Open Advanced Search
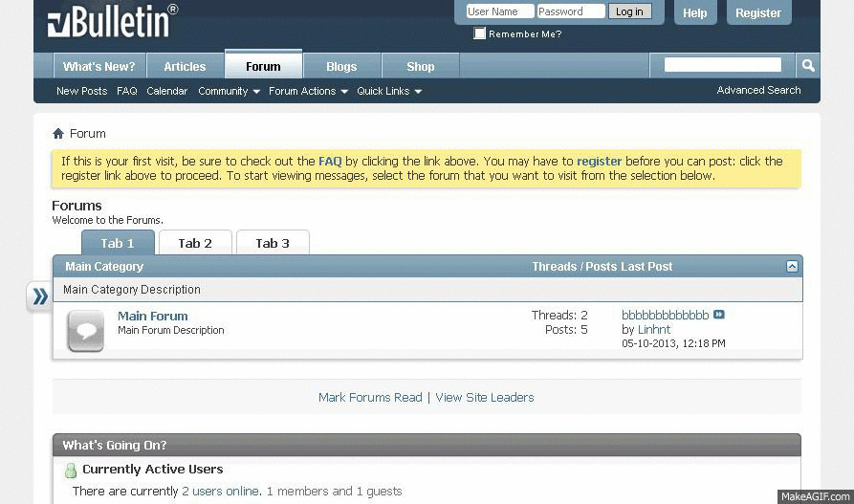The height and width of the screenshot is (504, 854). coord(758,90)
